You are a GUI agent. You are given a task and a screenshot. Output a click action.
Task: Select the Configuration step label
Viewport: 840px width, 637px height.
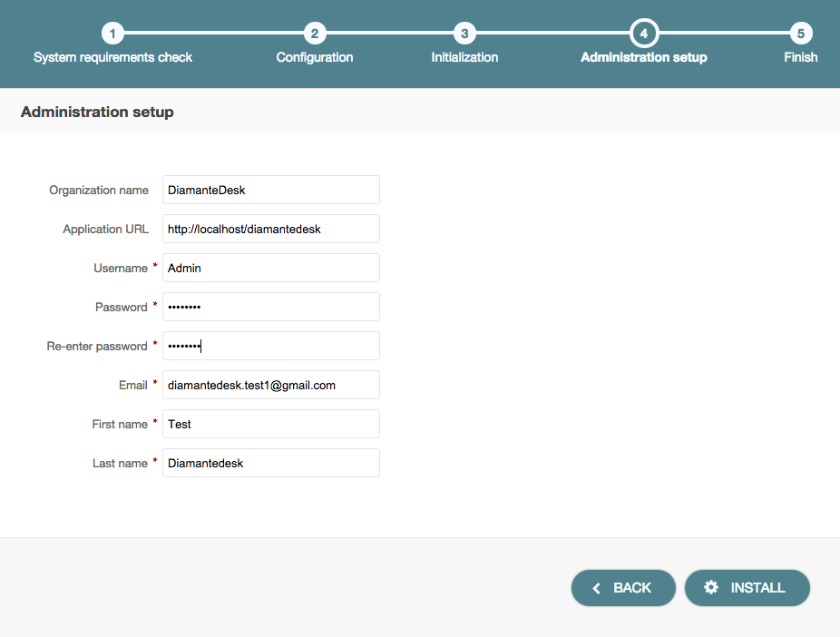tap(315, 57)
